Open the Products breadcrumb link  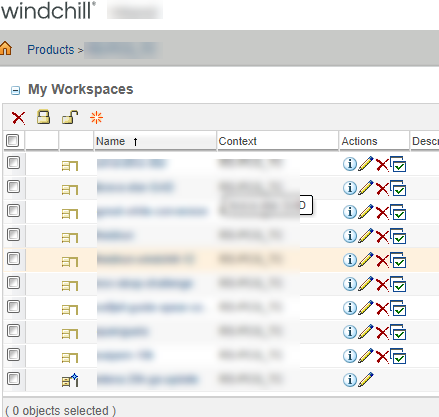(x=51, y=50)
